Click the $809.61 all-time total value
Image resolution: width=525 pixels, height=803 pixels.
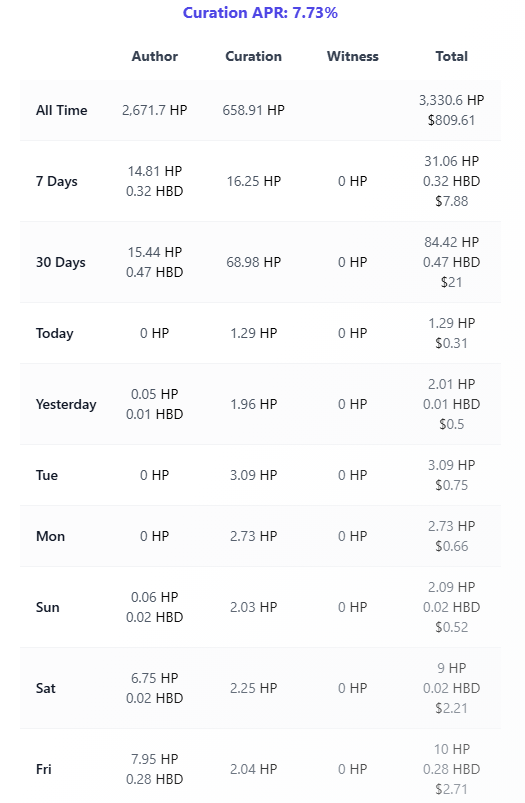(451, 120)
